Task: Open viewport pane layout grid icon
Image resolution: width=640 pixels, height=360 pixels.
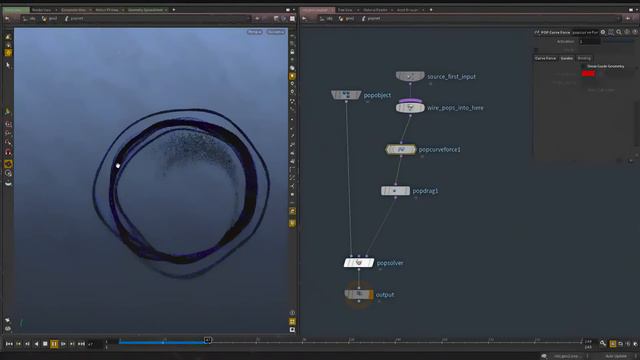Action: pyautogui.click(x=292, y=18)
